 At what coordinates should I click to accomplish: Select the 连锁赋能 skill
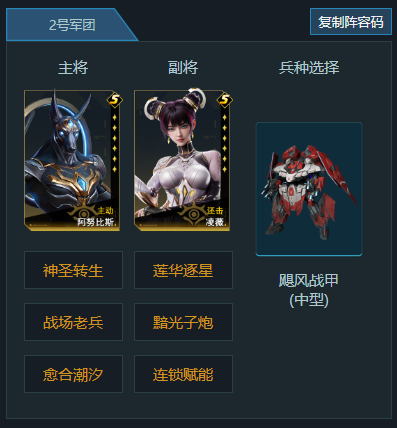click(x=183, y=374)
